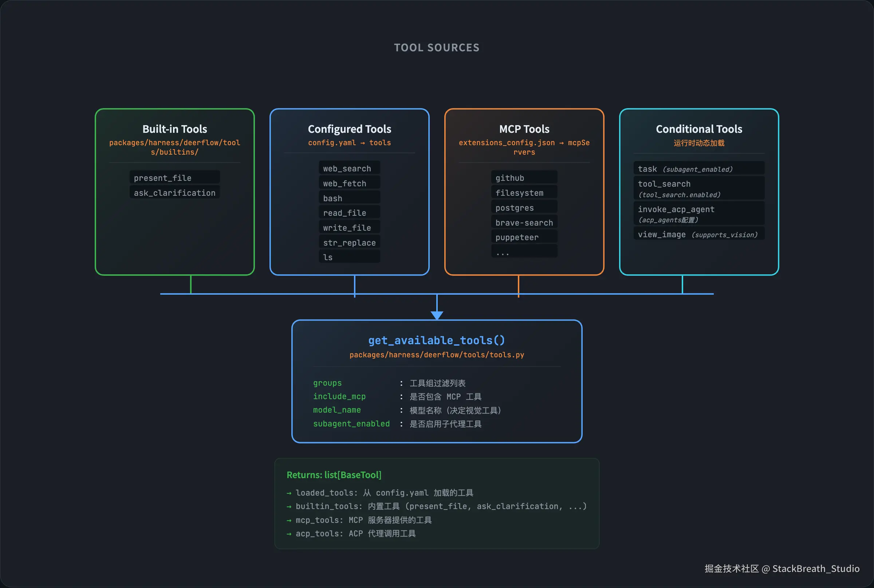Select the Built-in Tools panel header
Image resolution: width=874 pixels, height=588 pixels.
pyautogui.click(x=174, y=129)
